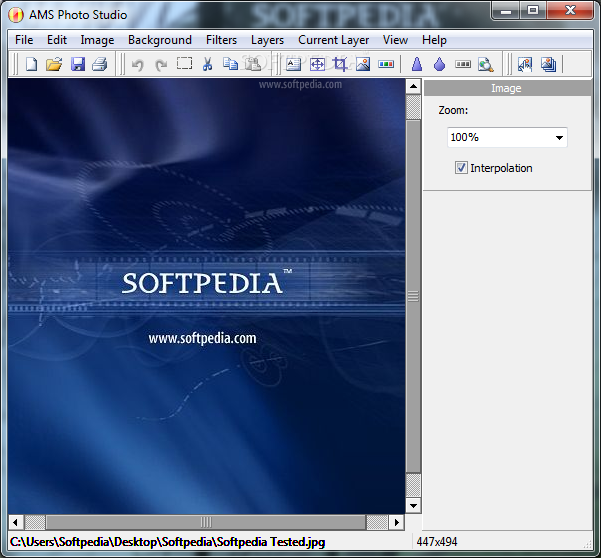This screenshot has height=558, width=601.
Task: Open the Help menu
Action: pos(434,40)
